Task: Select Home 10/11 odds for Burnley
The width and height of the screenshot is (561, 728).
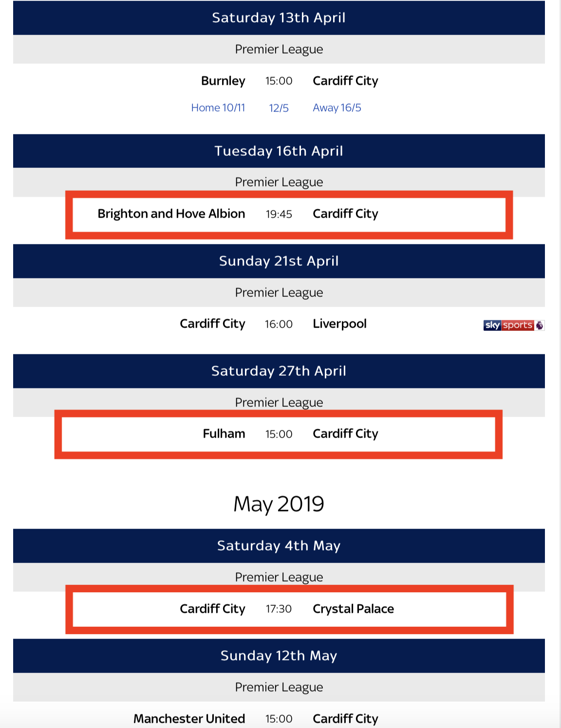Action: coord(218,108)
